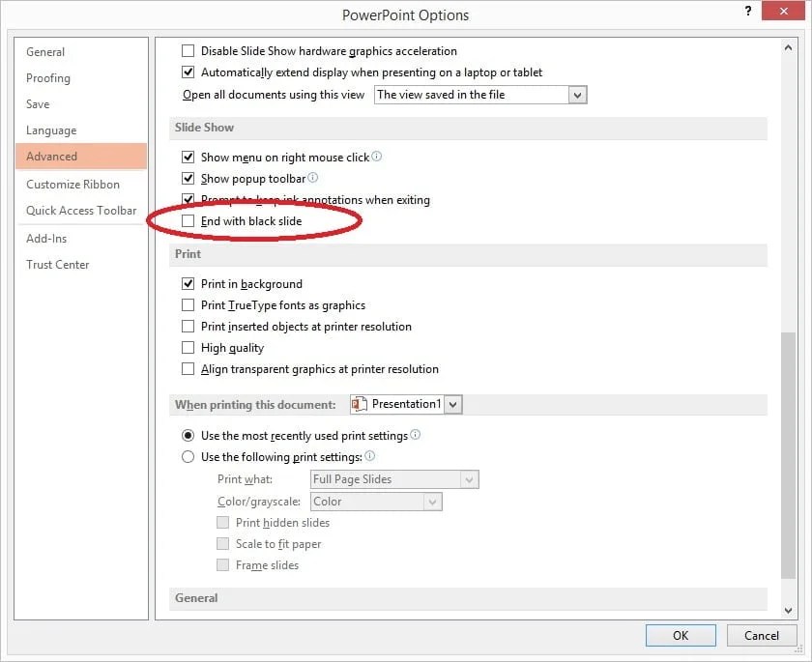Uncheck 'Automatically extend display when presenting'
Viewport: 812px width, 662px height.
188,72
